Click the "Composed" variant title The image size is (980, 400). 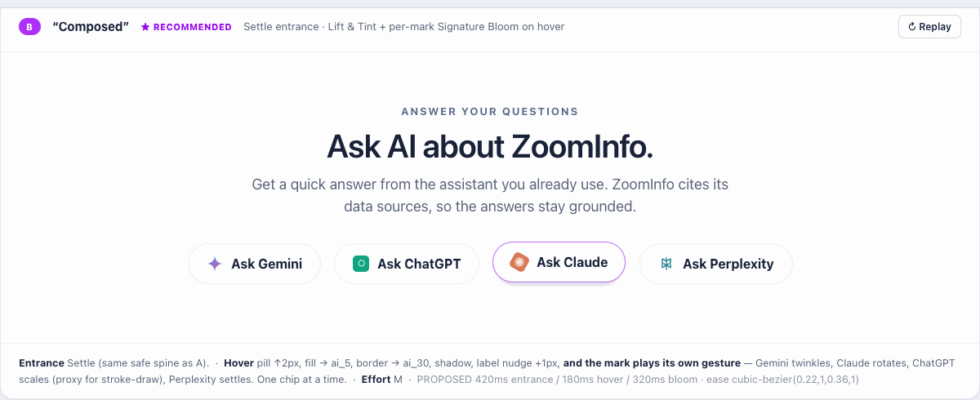(91, 27)
